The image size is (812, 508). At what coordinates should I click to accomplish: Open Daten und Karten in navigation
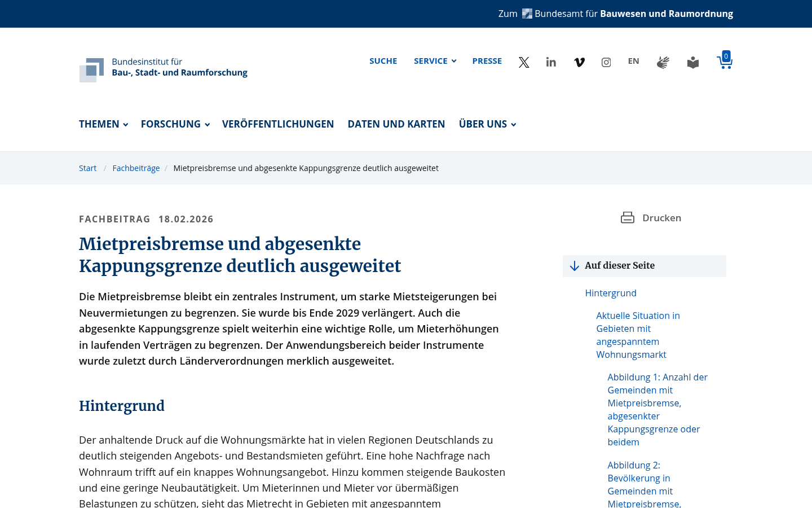[x=396, y=124]
